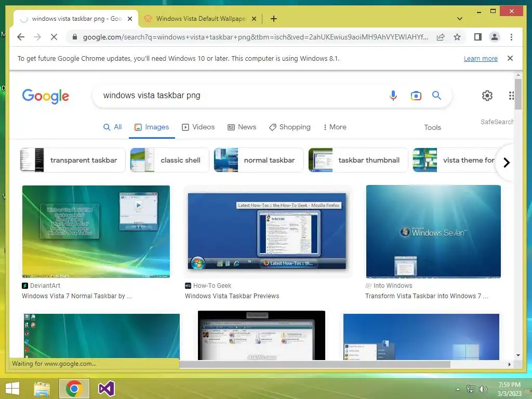Click the Google logo
This screenshot has width=532, height=399.
coord(46,96)
